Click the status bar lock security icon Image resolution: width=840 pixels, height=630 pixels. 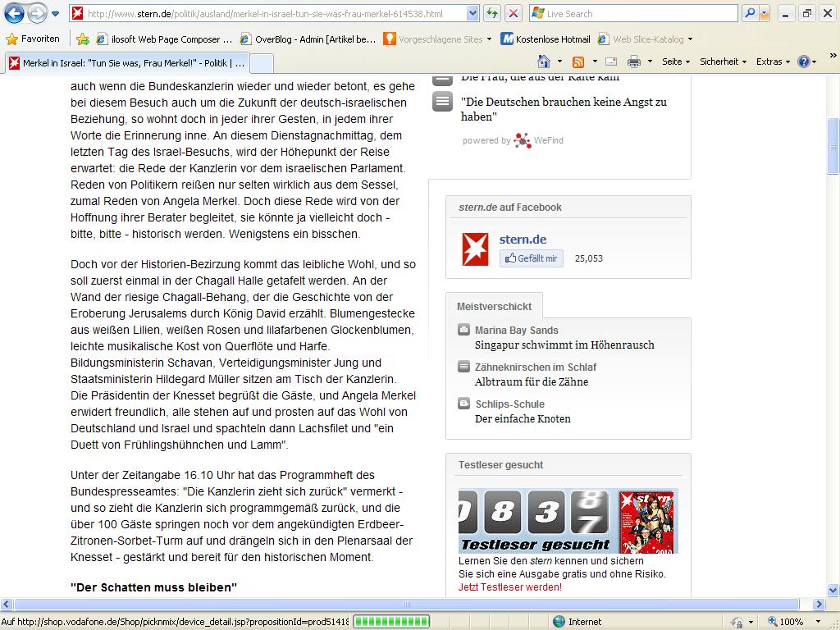tap(737, 622)
